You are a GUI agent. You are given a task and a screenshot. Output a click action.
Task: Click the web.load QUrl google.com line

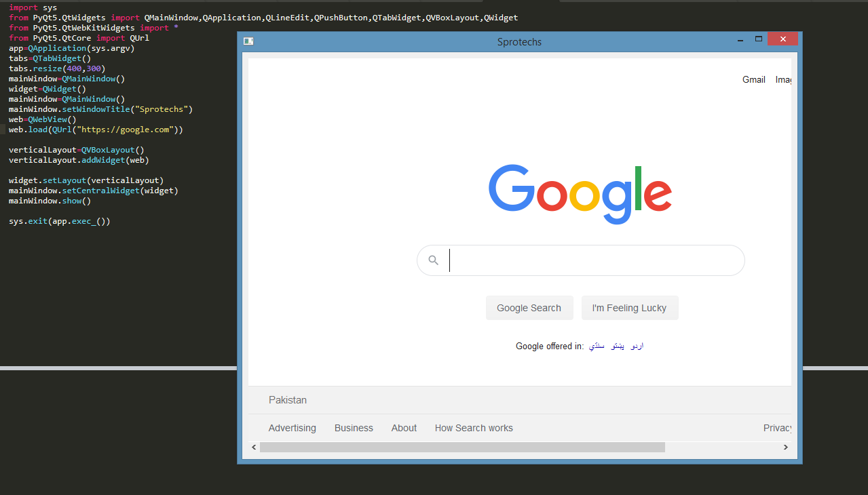pyautogui.click(x=96, y=130)
